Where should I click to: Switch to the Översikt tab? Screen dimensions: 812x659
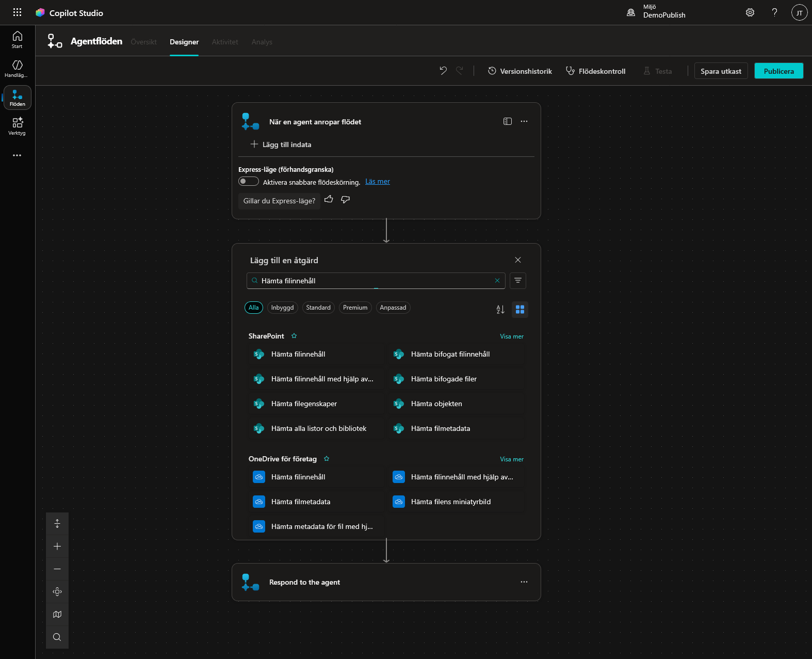(143, 42)
